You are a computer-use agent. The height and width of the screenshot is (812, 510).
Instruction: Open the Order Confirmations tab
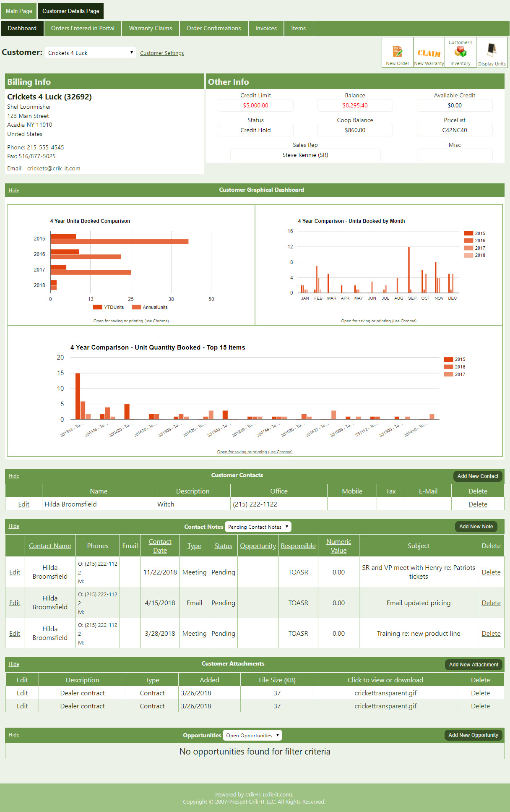(x=213, y=28)
